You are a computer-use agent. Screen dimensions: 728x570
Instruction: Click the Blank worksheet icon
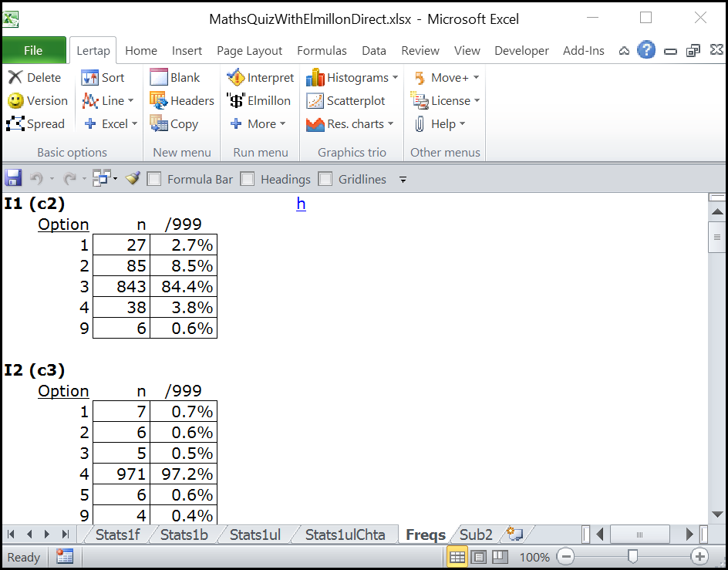click(158, 77)
